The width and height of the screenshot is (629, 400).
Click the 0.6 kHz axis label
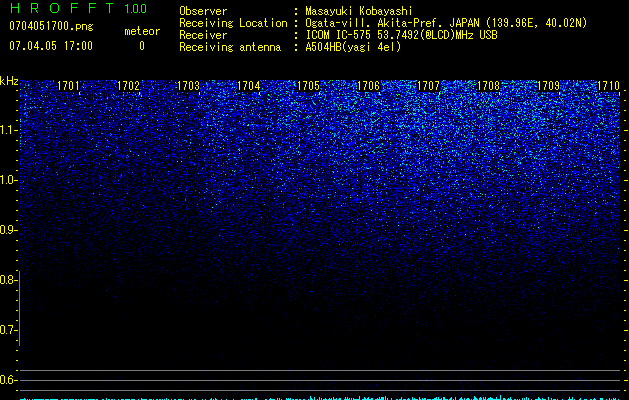[x=8, y=380]
